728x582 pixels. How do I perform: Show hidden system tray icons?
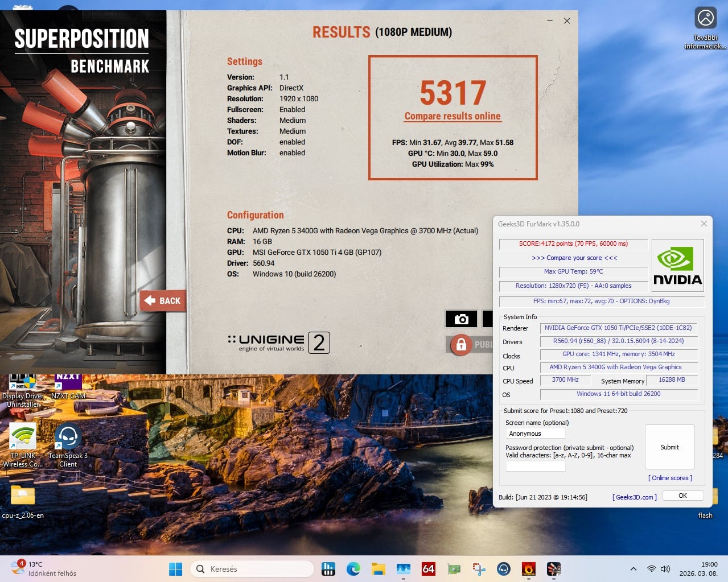tap(634, 569)
